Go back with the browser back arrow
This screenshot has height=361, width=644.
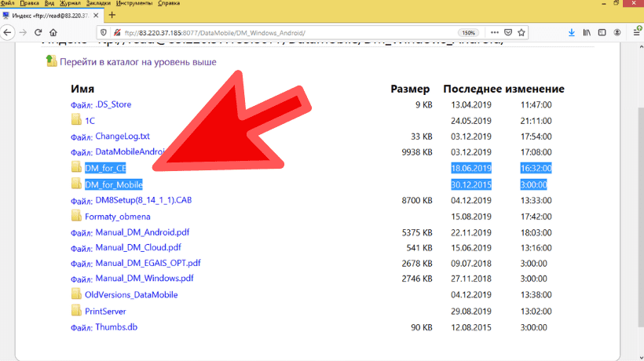(x=7, y=32)
